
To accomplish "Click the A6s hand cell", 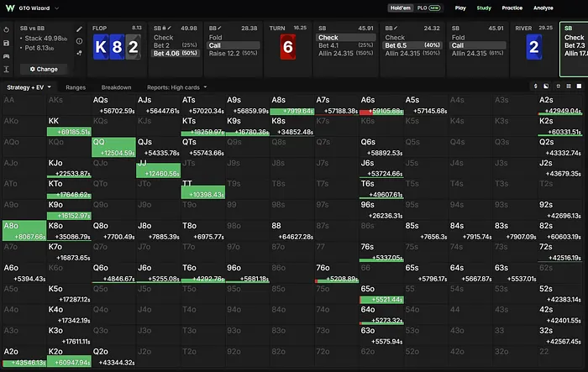I will (x=381, y=105).
